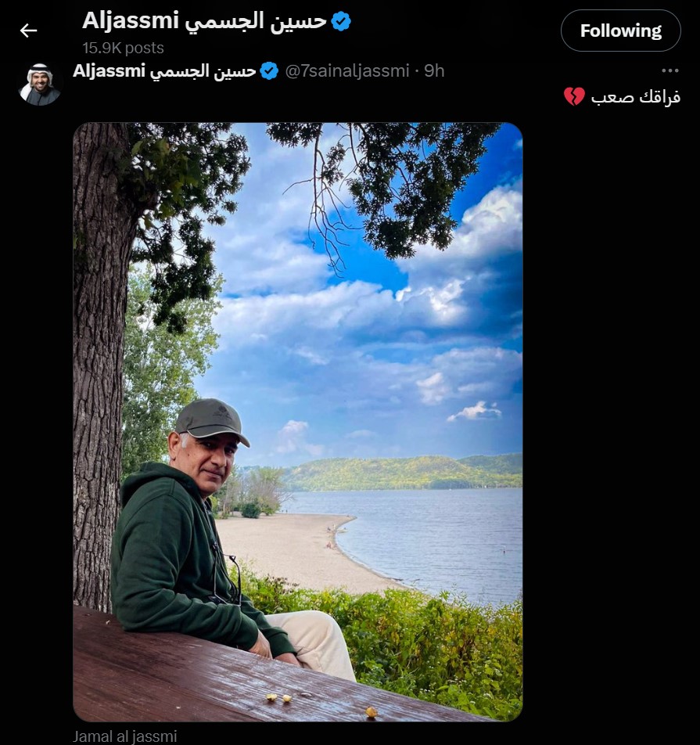Click the Arabic tweet text 'فراقك صعب'

coord(635,97)
